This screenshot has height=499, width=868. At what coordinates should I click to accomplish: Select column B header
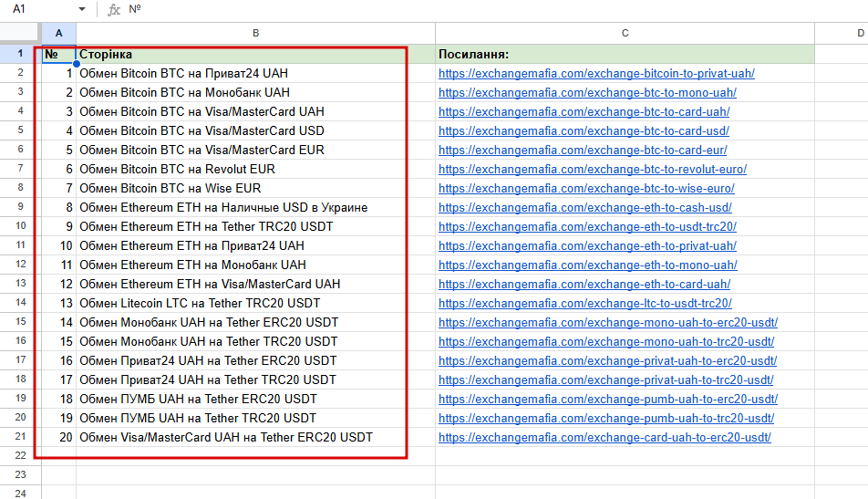point(255,33)
